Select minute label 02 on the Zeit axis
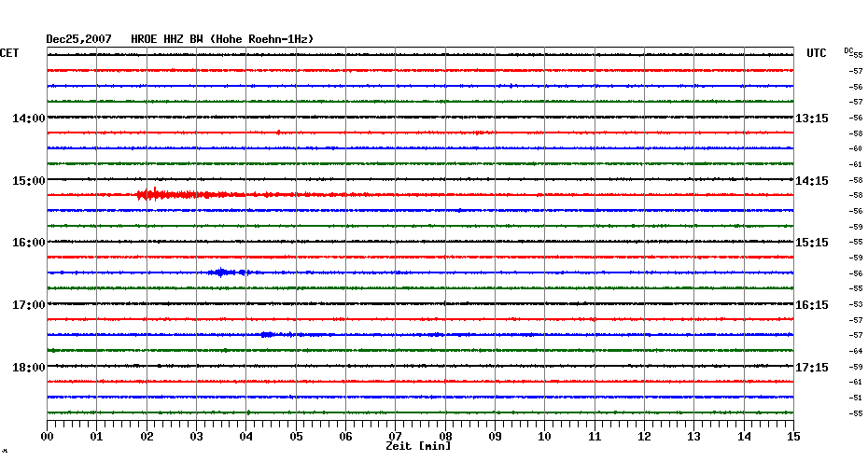The image size is (868, 461). pyautogui.click(x=147, y=437)
